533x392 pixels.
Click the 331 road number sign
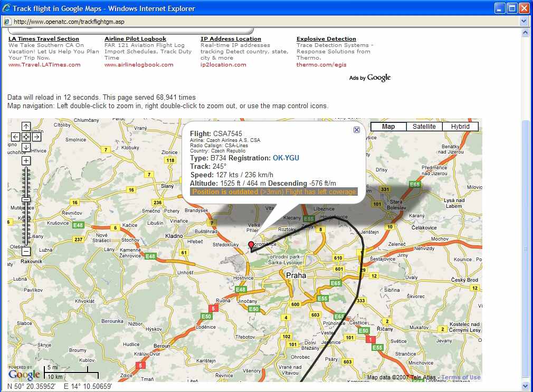click(385, 189)
